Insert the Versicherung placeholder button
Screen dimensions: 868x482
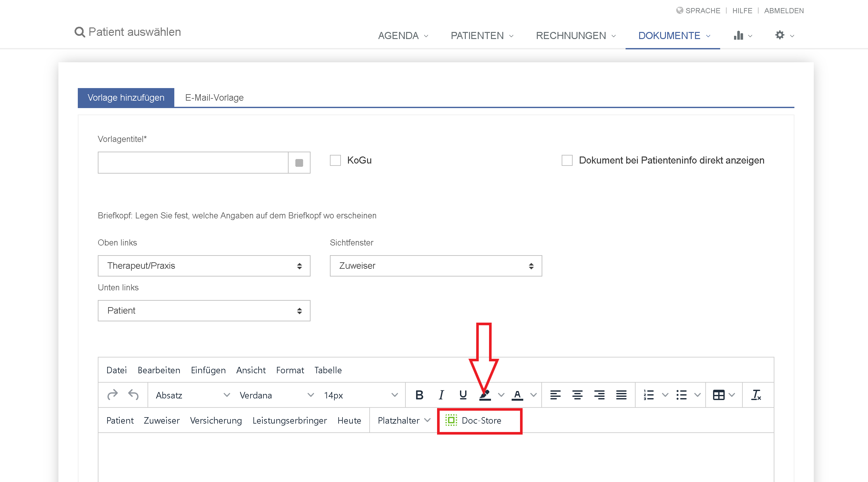click(216, 420)
